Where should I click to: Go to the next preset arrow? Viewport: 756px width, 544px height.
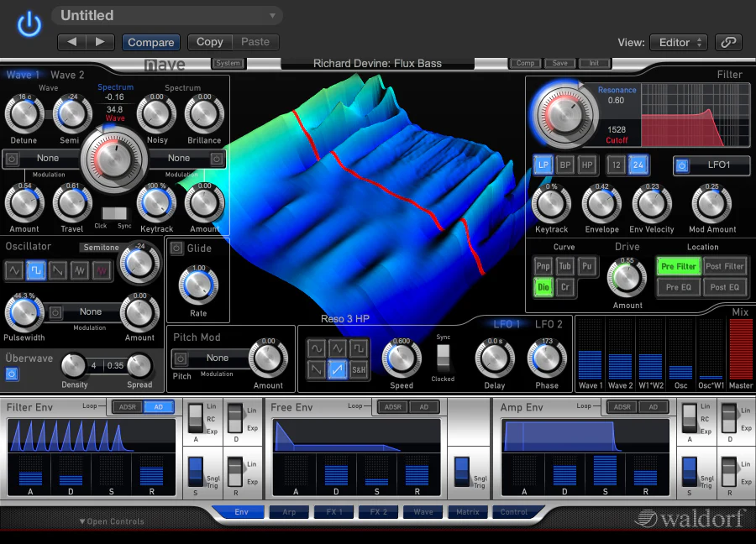tap(100, 43)
